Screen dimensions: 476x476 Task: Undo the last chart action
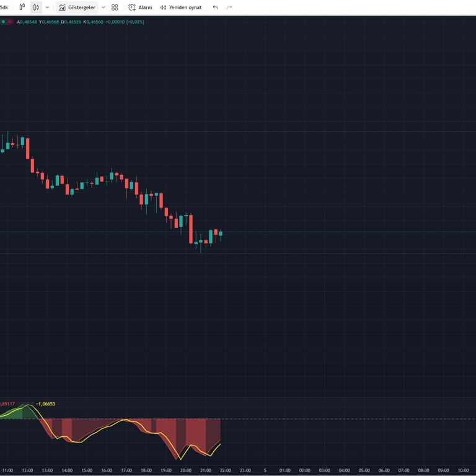point(216,7)
